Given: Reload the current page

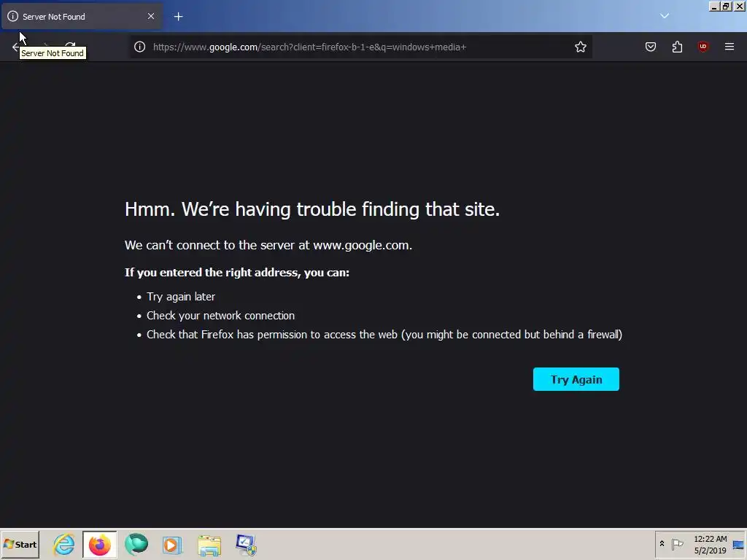Looking at the screenshot, I should point(71,46).
